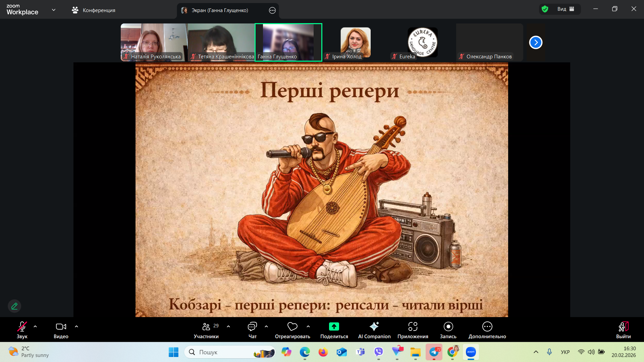Click the Leave meeting button
644x362 pixels.
[623, 330]
